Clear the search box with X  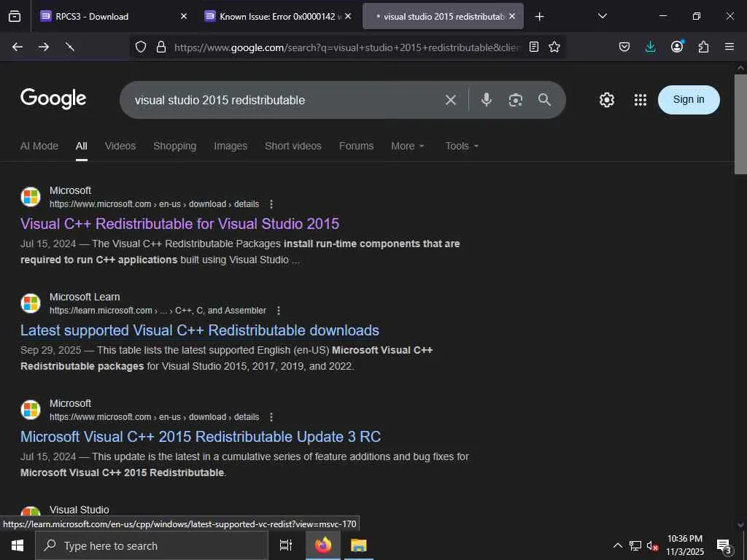pyautogui.click(x=451, y=100)
